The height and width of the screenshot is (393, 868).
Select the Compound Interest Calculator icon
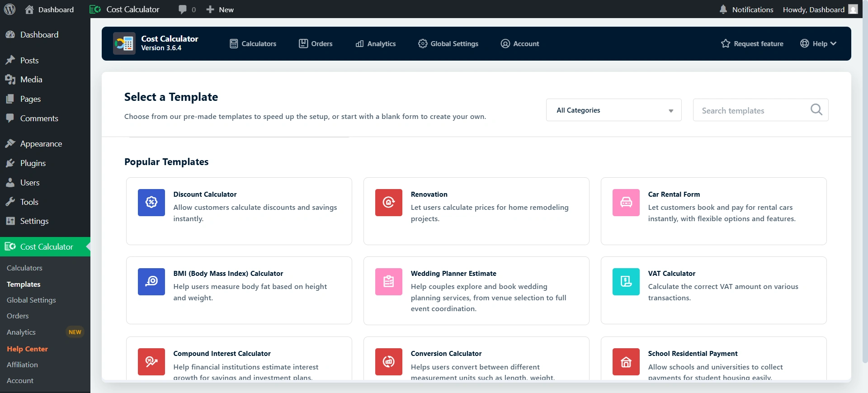tap(151, 361)
